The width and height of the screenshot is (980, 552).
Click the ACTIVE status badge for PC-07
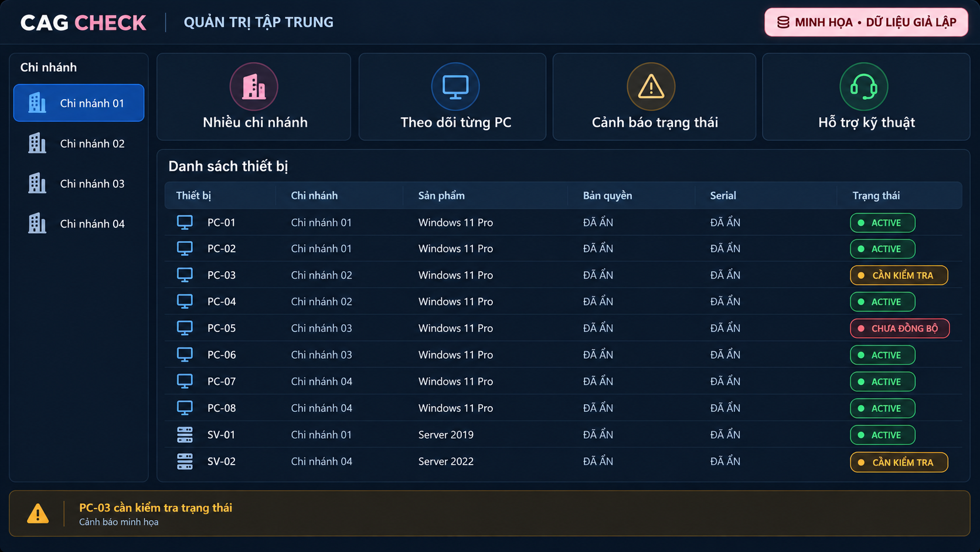(883, 381)
